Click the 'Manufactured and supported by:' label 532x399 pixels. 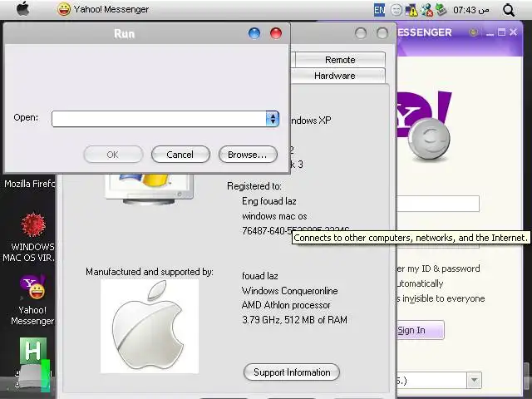click(x=150, y=272)
